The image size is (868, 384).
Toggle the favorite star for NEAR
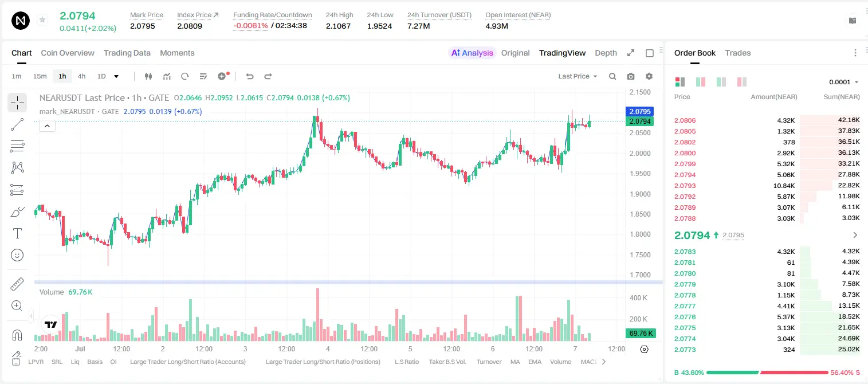(42, 20)
